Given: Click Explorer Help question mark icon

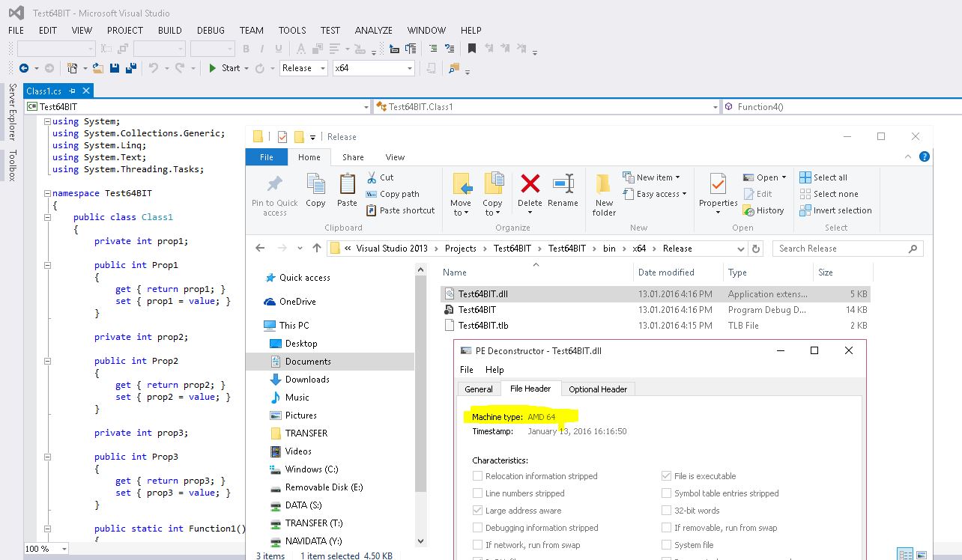Looking at the screenshot, I should (925, 156).
